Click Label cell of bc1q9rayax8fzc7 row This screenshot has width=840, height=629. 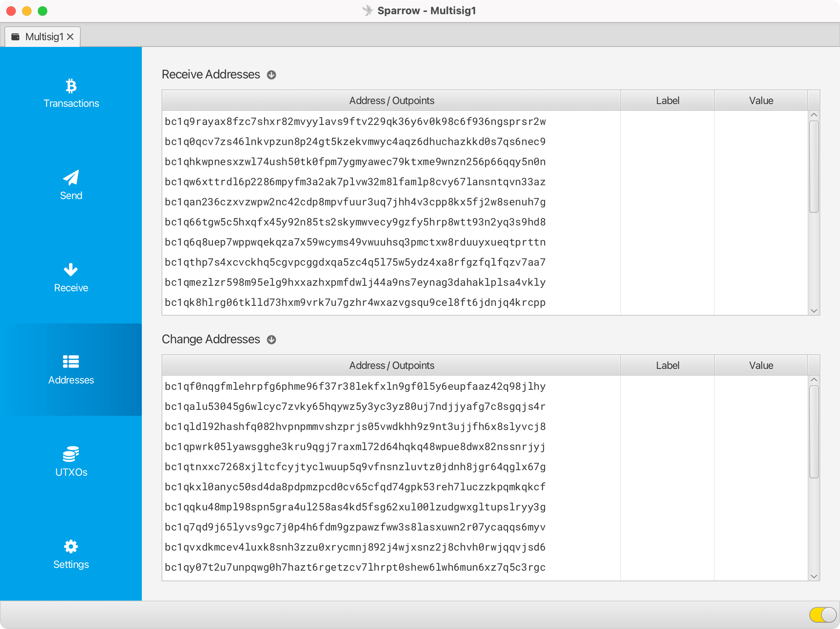[x=667, y=121]
